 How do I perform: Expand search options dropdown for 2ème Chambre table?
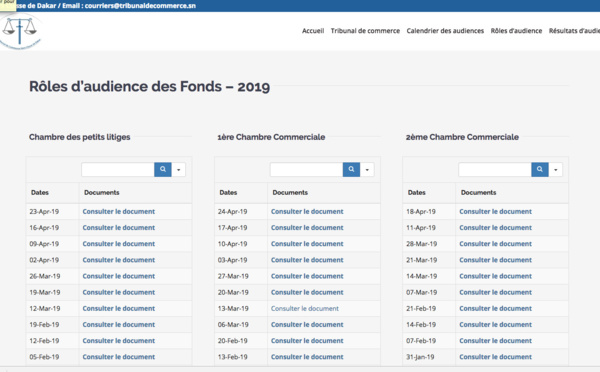tap(556, 170)
